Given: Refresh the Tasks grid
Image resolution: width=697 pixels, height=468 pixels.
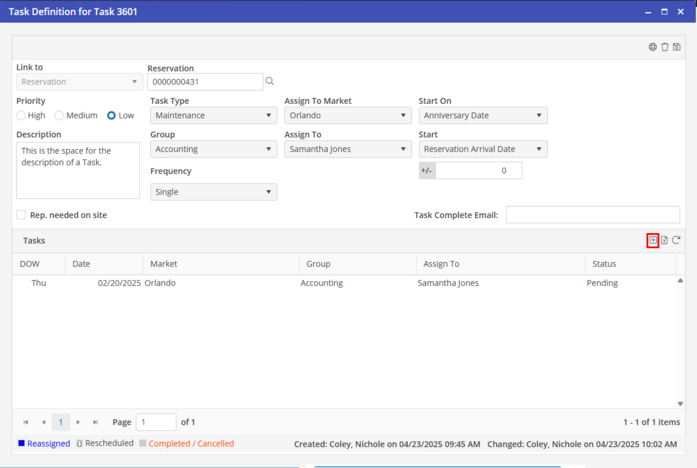Looking at the screenshot, I should (677, 240).
